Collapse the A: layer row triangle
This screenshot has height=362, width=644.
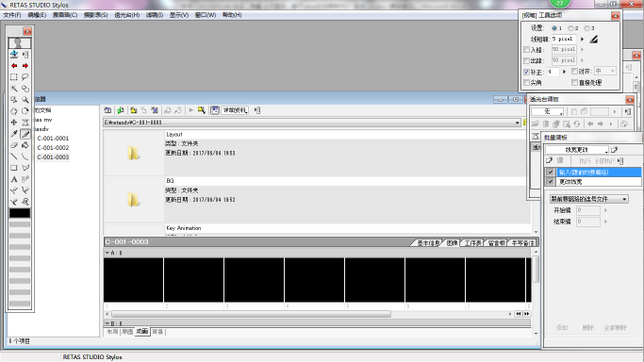click(107, 253)
